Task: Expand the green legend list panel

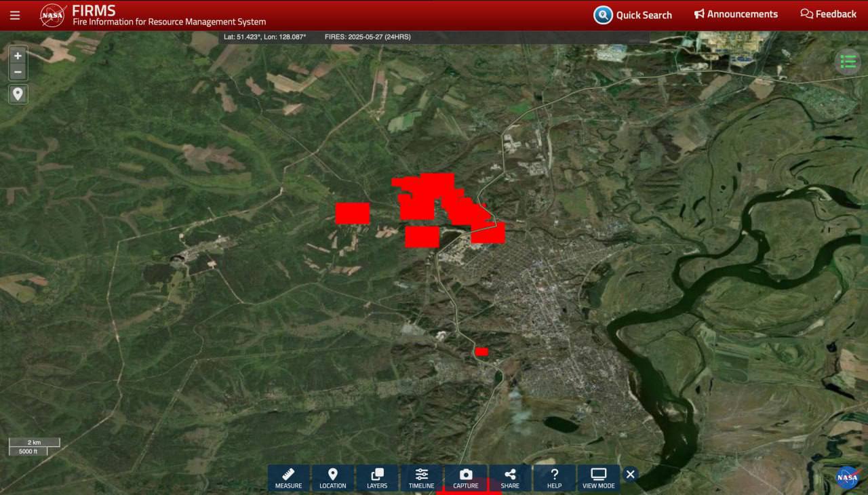Action: point(848,62)
